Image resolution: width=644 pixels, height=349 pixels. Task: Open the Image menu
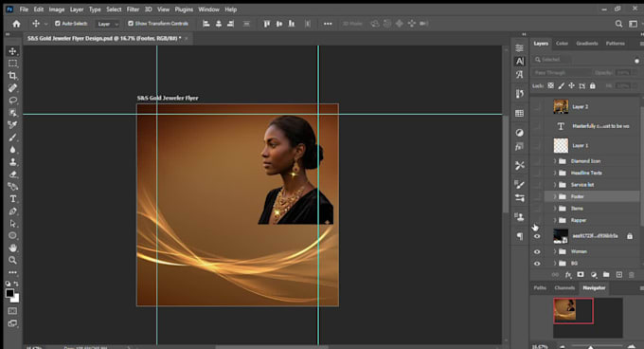[57, 9]
